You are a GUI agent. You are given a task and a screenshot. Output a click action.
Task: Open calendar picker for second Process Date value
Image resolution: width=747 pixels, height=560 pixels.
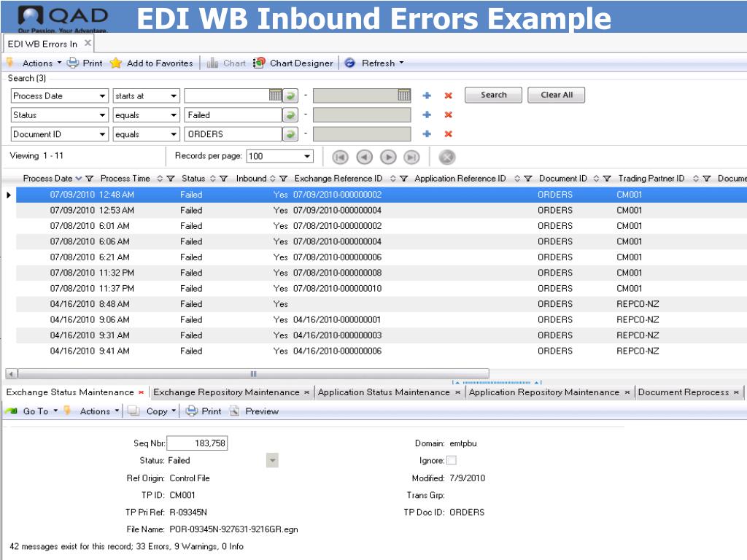click(404, 96)
